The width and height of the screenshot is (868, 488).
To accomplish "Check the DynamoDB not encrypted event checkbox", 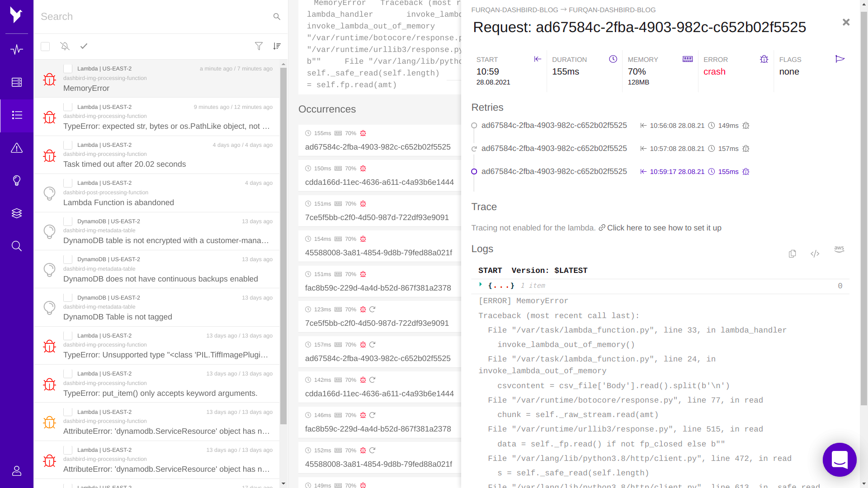I will coord(68,221).
